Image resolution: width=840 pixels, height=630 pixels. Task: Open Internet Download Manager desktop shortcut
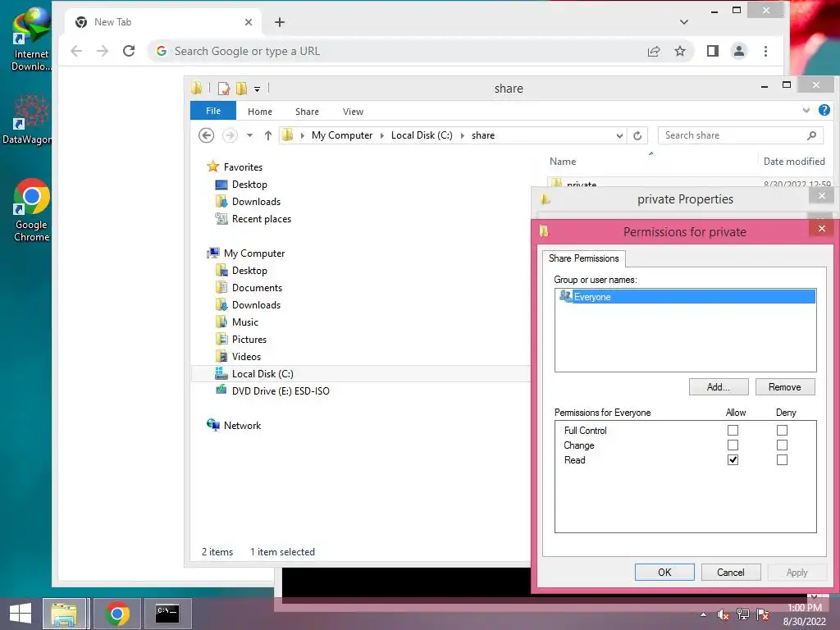(x=31, y=38)
